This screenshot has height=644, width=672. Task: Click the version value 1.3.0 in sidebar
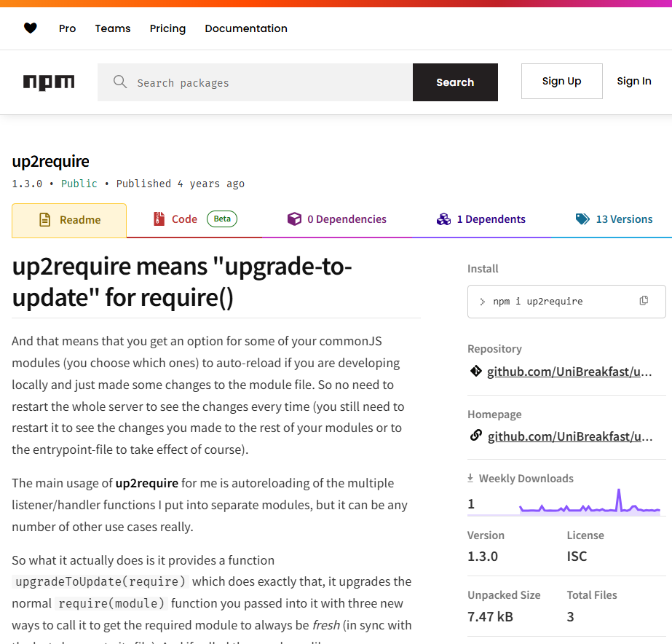coord(483,556)
